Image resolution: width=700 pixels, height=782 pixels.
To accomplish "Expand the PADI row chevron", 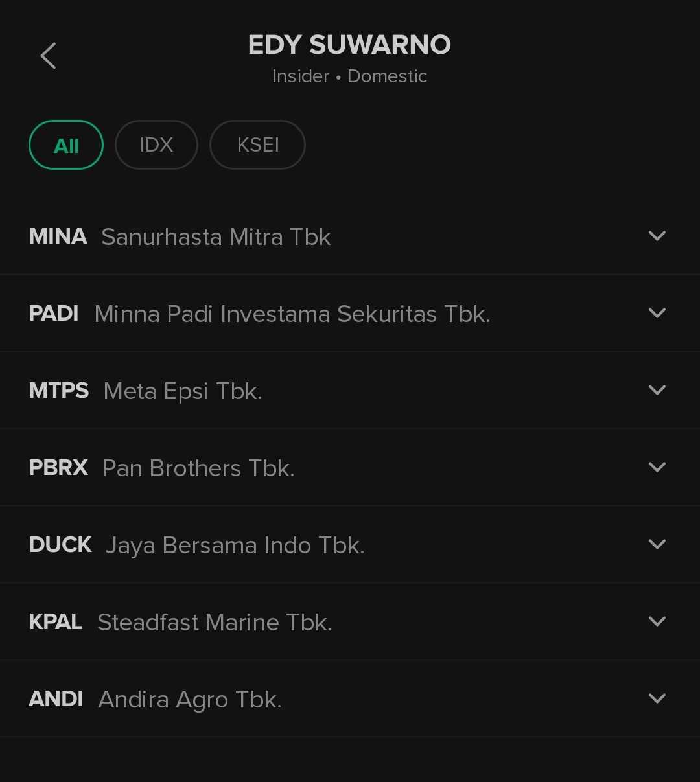I will click(x=657, y=314).
